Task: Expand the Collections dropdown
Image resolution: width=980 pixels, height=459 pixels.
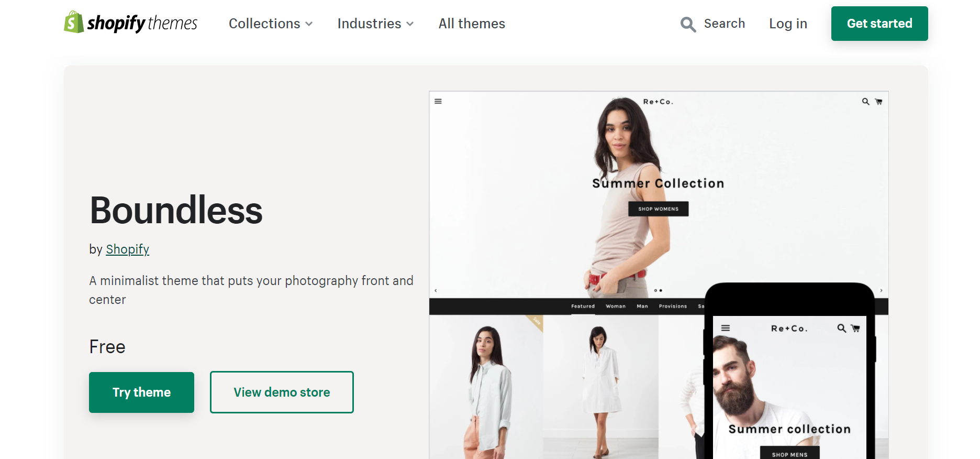Action: pos(271,24)
